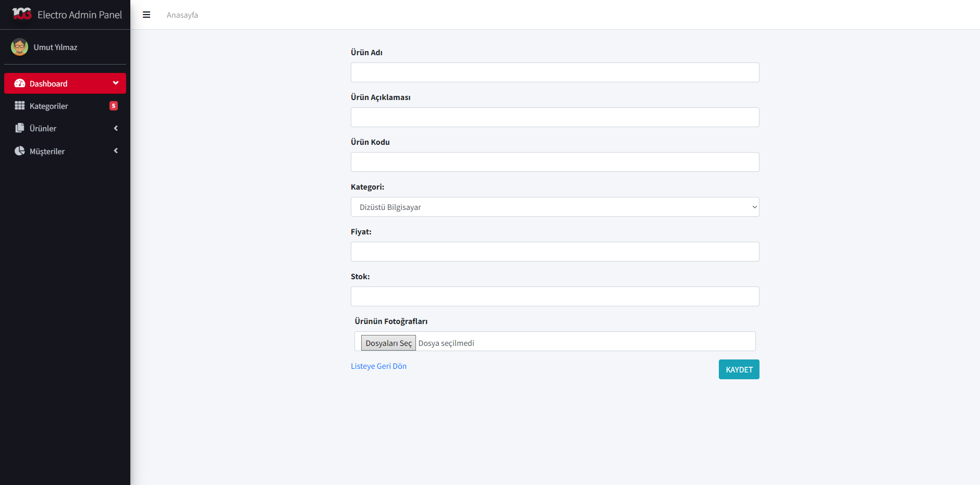Click the Kategoriler grid icon
Screen dimensions: 980x485
(20, 106)
